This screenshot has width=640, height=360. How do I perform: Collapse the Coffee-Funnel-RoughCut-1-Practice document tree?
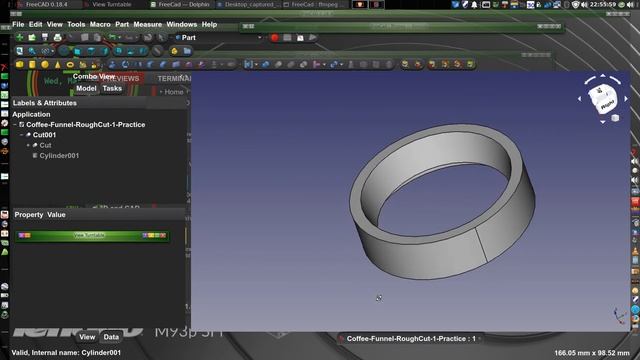(15, 124)
